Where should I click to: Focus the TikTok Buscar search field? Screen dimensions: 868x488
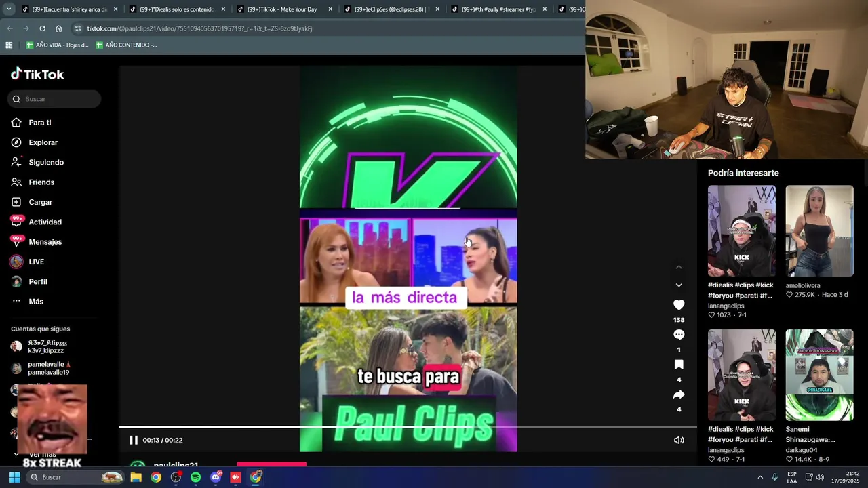pos(54,99)
